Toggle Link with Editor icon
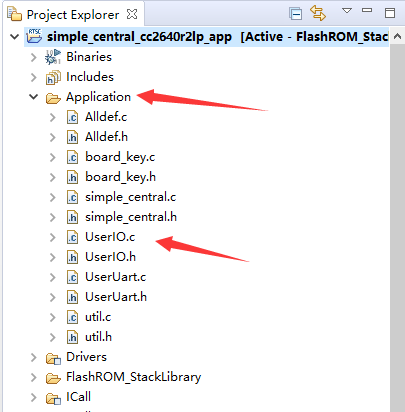Image resolution: width=405 pixels, height=412 pixels. tap(318, 13)
